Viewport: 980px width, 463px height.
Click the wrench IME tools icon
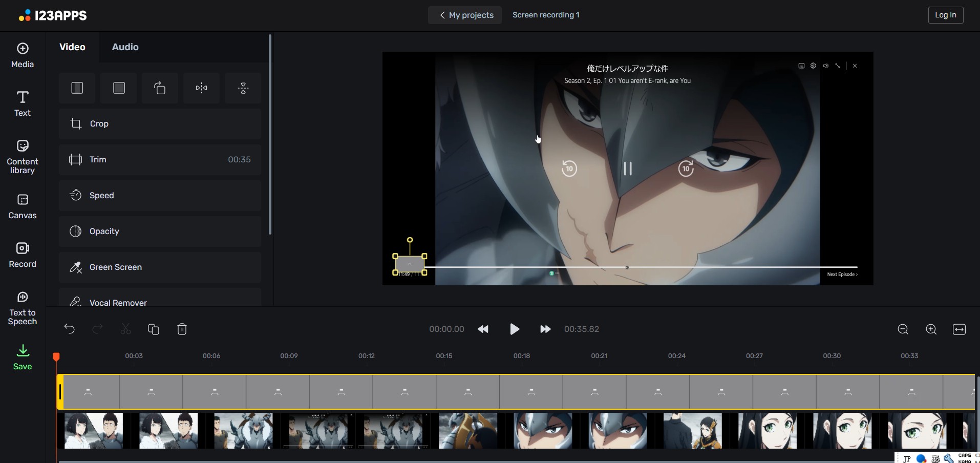point(949,458)
